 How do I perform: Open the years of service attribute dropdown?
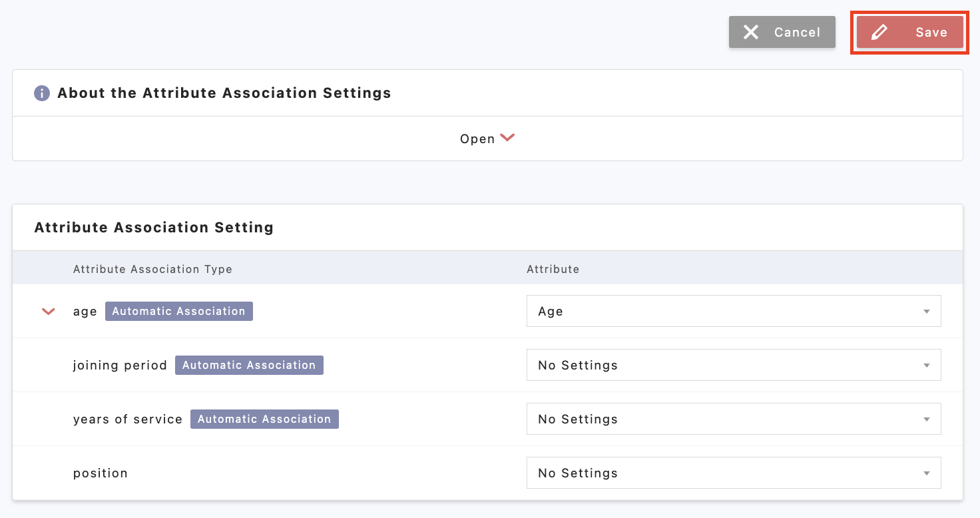pos(733,419)
